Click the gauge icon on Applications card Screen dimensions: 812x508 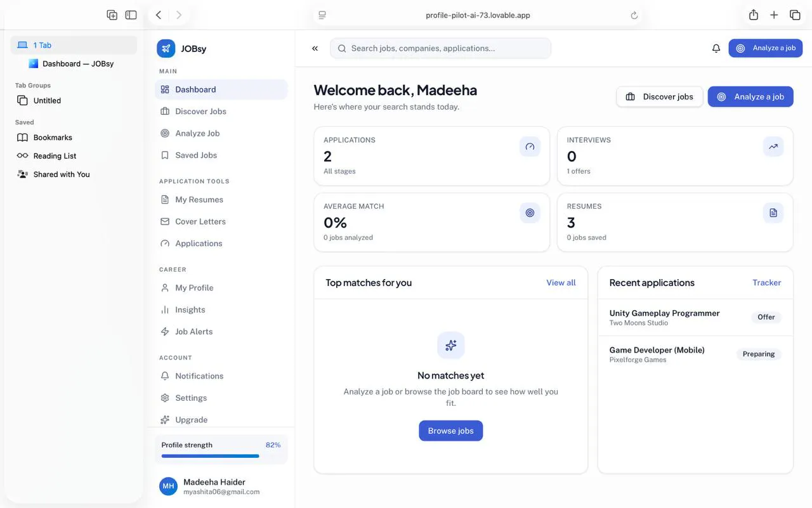[x=530, y=147]
